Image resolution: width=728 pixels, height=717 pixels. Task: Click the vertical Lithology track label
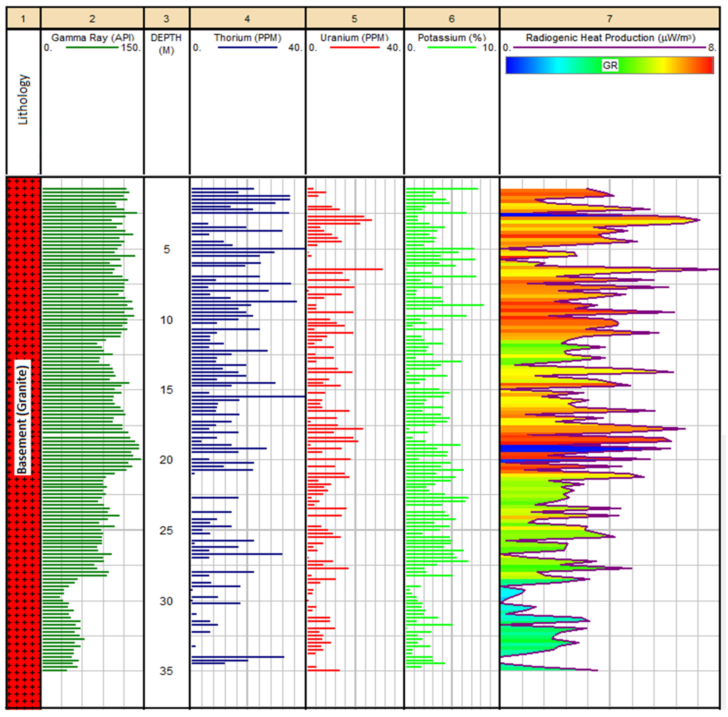point(23,99)
